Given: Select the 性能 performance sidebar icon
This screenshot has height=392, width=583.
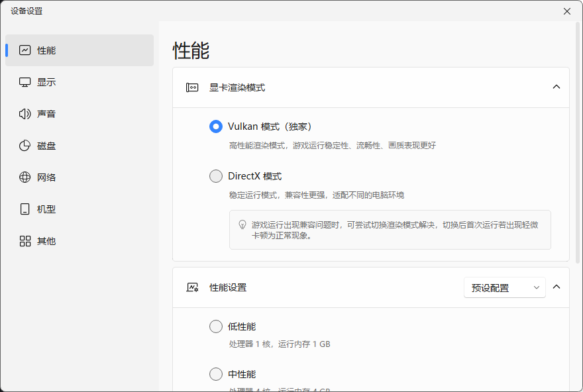Looking at the screenshot, I should 23,50.
